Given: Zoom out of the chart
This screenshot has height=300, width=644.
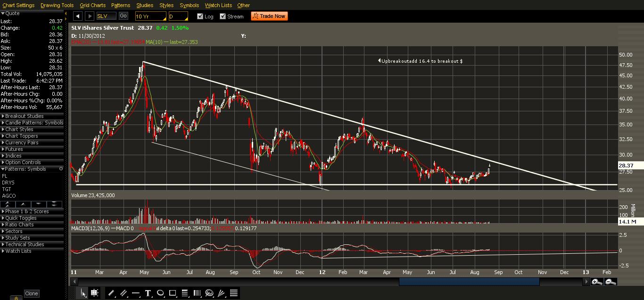Looking at the screenshot, I should pyautogui.click(x=610, y=282).
